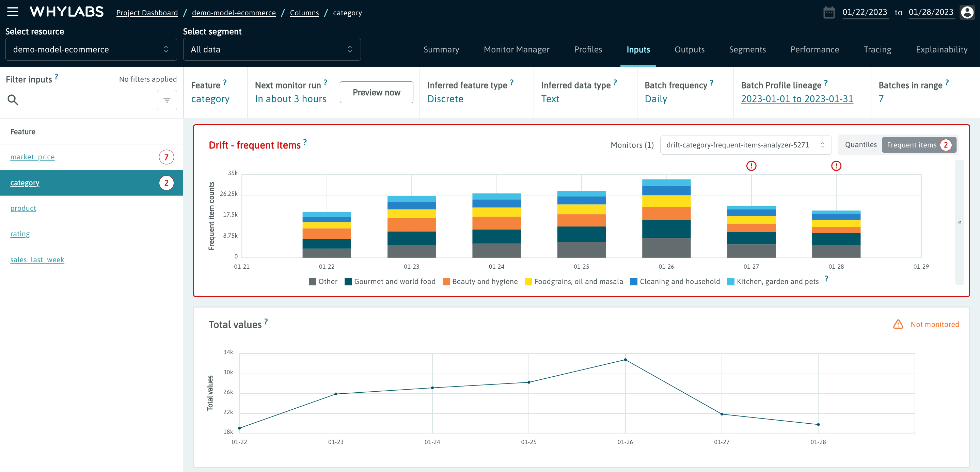Switch chart to Quantiles view
980x472 pixels.
[x=860, y=145]
